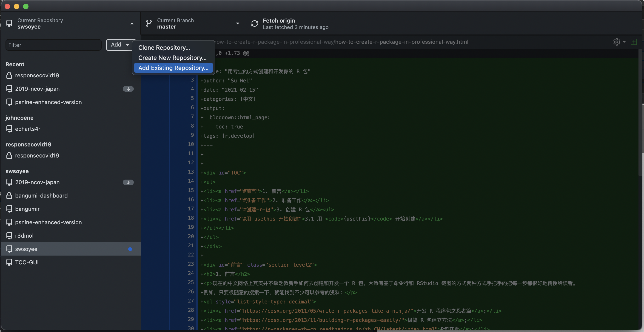Click inside the repository Filter field
The image size is (644, 332).
(x=53, y=45)
